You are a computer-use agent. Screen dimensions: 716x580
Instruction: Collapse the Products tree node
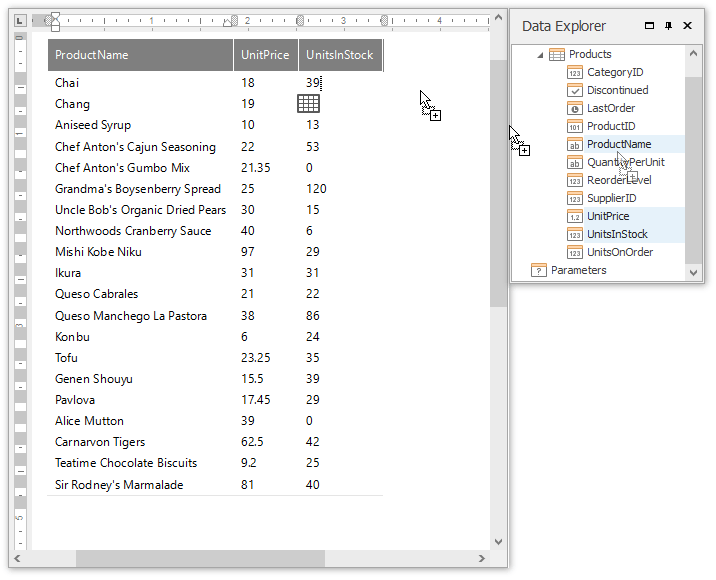click(541, 55)
